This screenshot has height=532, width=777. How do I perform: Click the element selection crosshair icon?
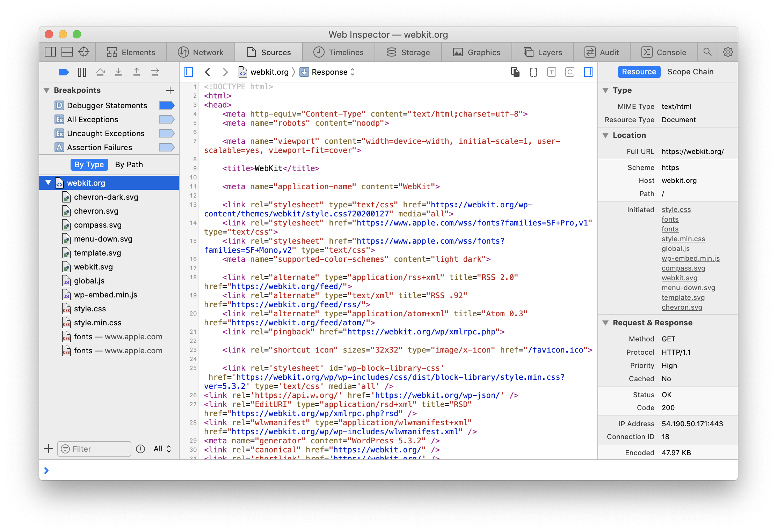coord(84,52)
